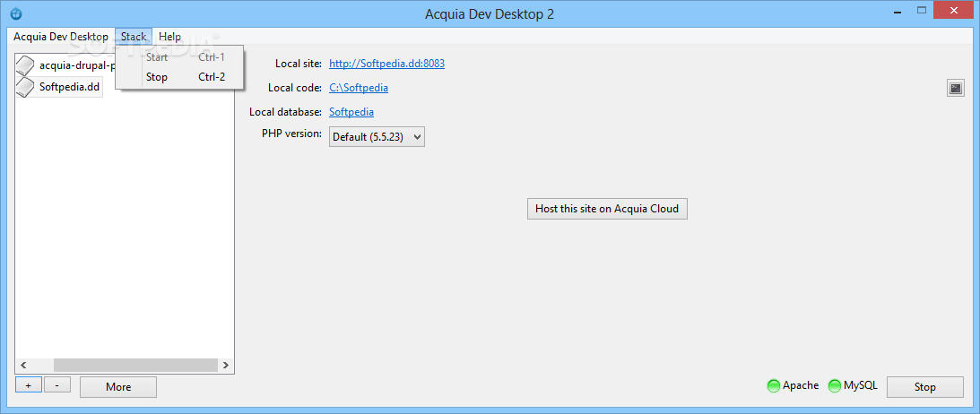Click the site list horizontal scrollbar thumb

click(x=135, y=366)
